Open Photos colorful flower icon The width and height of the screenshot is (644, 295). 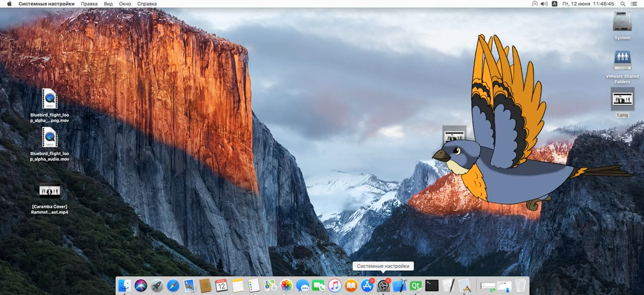(286, 285)
